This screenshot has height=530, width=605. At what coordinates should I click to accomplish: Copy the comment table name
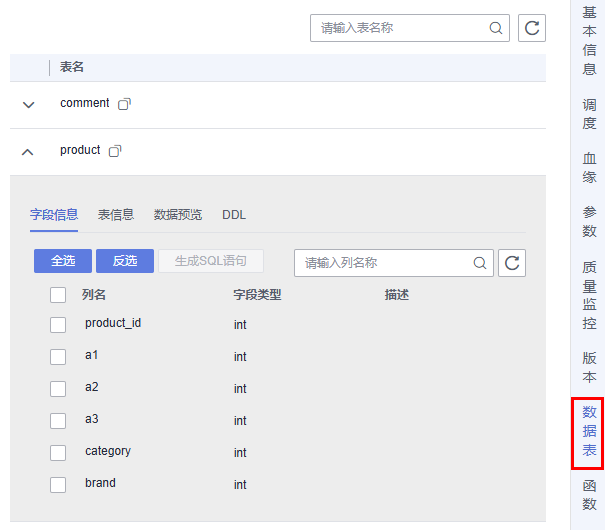124,104
